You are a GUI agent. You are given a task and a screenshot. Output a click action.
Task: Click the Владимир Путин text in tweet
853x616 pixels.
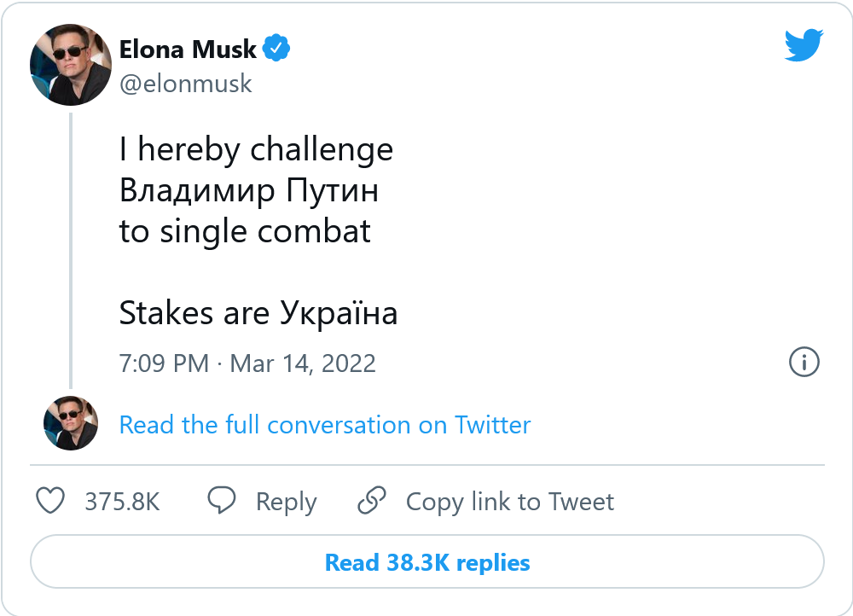249,191
